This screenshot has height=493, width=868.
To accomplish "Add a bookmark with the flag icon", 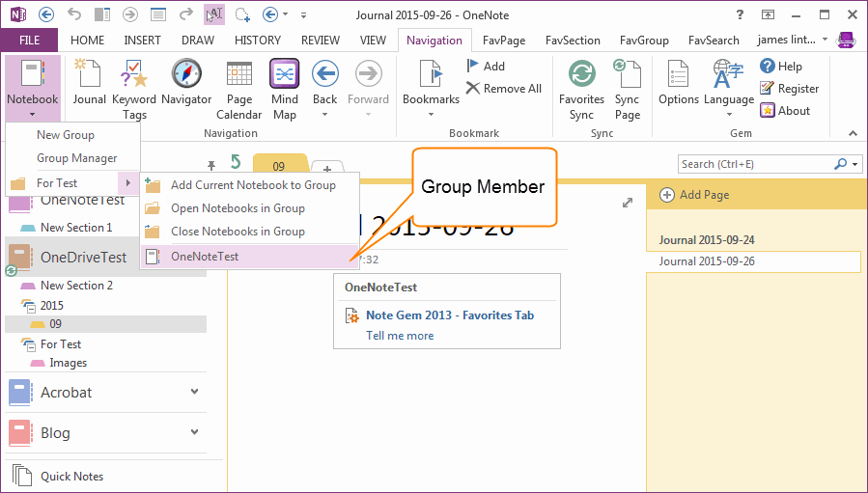I will [x=486, y=66].
